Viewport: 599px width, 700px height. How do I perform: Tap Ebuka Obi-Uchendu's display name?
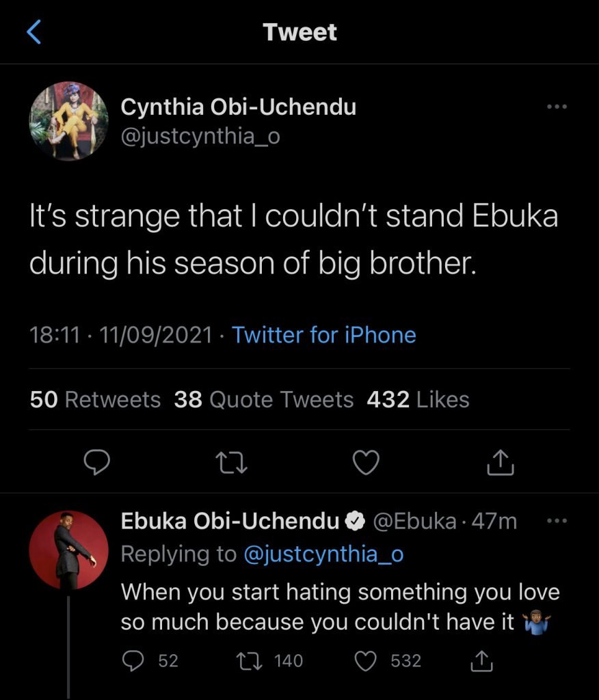[230, 522]
